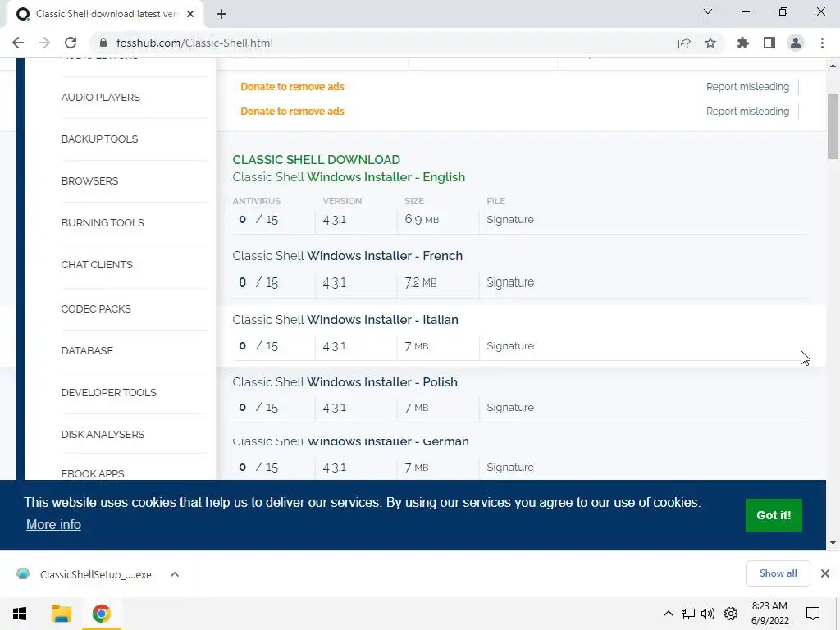Screen dimensions: 840x630
Task: Open Signature for the French installer
Action: [510, 282]
